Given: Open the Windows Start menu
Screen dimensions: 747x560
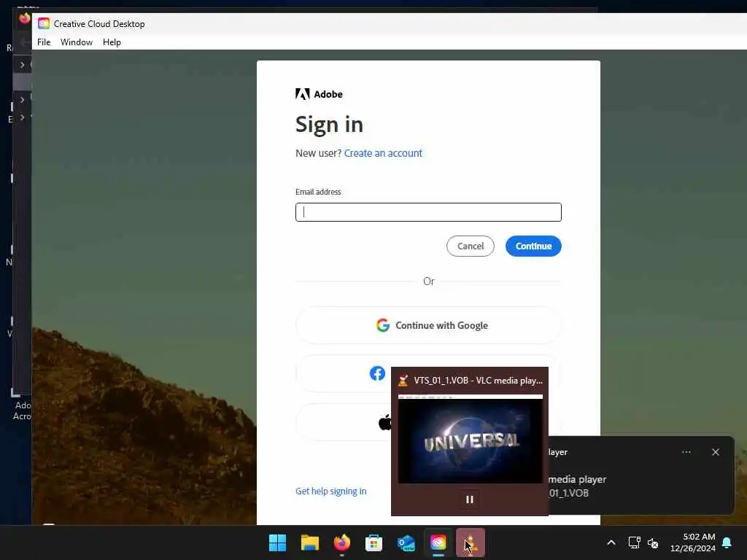Looking at the screenshot, I should pos(277,542).
